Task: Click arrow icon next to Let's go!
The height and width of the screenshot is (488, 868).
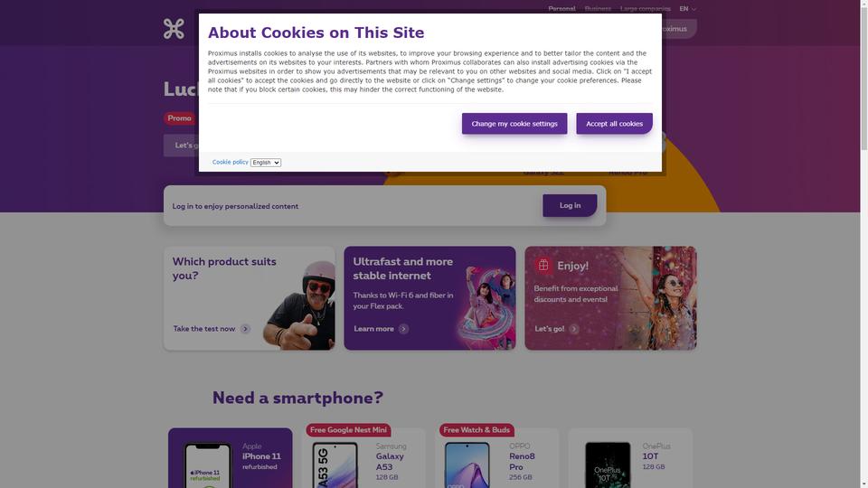Action: pyautogui.click(x=574, y=329)
